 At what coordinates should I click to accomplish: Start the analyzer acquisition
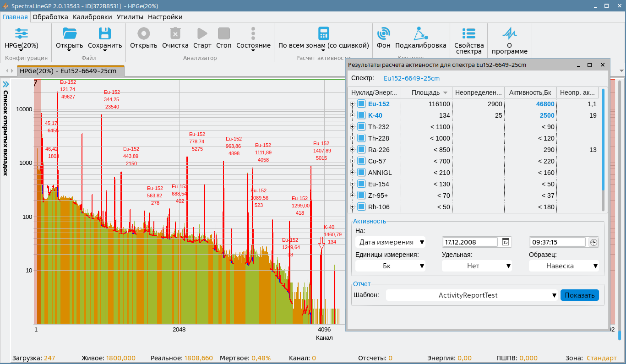[x=202, y=34]
